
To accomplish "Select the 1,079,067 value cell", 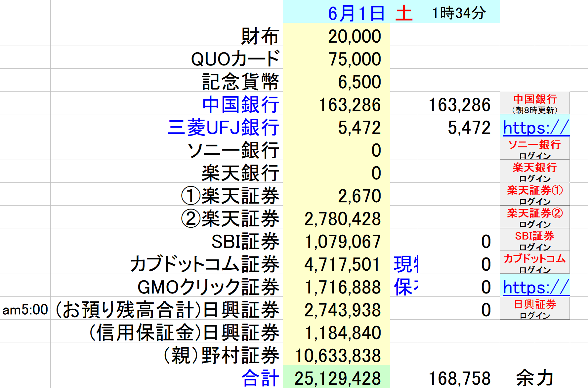I will (336, 240).
